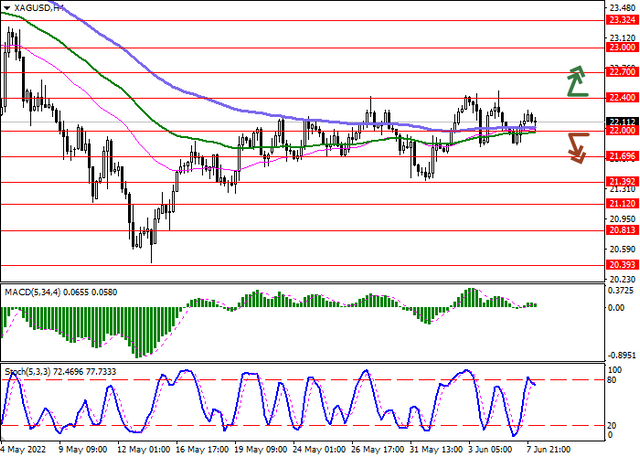Select the 16 May 17:00 time axis marker
This screenshot has width=640, height=457.
click(x=202, y=449)
